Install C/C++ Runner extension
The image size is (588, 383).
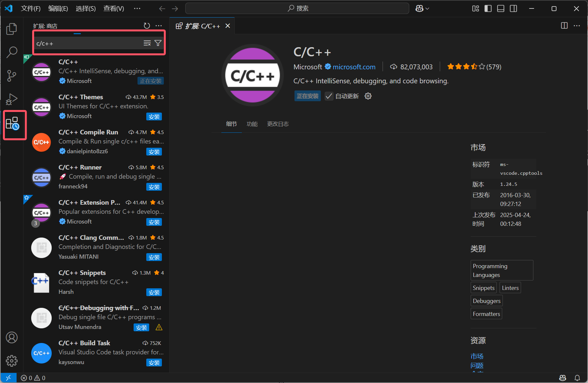154,187
